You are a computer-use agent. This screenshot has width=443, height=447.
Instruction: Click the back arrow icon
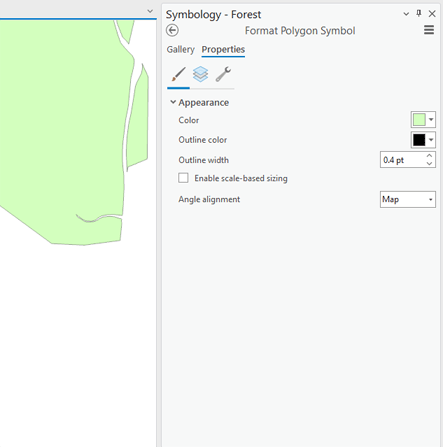[172, 31]
